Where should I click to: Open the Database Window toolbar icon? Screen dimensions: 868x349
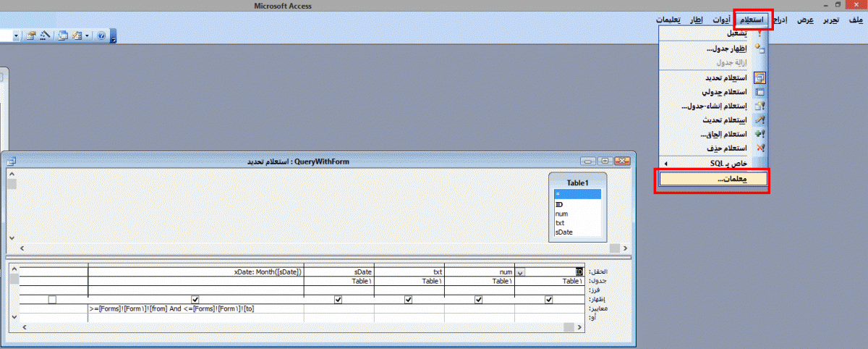(63, 35)
